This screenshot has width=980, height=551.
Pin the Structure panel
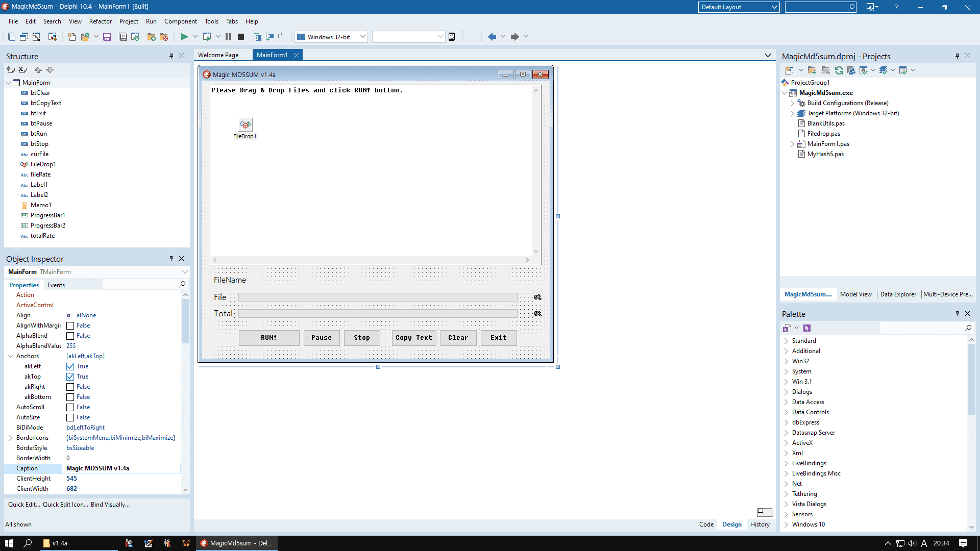(171, 56)
